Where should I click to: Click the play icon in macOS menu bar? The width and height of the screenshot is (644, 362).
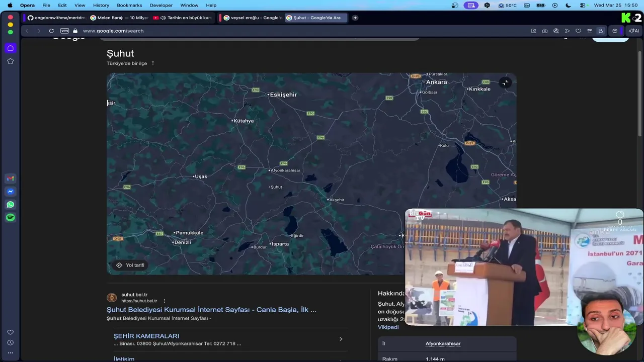pyautogui.click(x=555, y=5)
